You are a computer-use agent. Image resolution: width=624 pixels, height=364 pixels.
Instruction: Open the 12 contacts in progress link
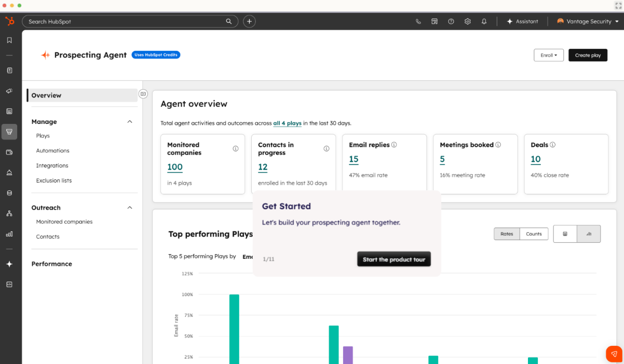263,167
